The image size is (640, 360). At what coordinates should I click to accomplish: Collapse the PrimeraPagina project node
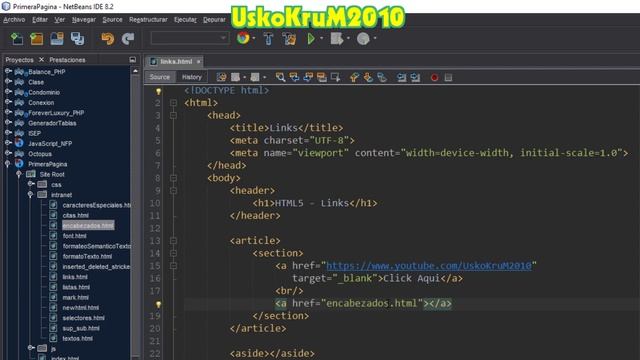pyautogui.click(x=8, y=164)
